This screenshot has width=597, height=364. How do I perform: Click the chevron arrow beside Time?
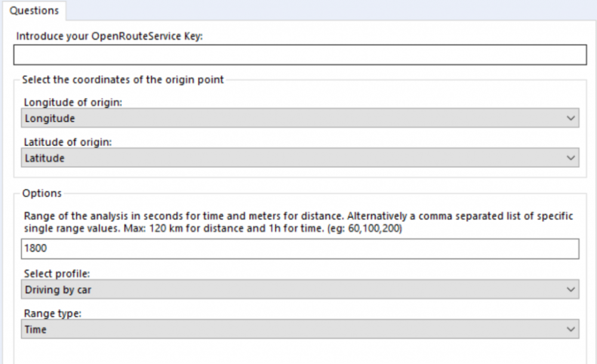(x=570, y=329)
